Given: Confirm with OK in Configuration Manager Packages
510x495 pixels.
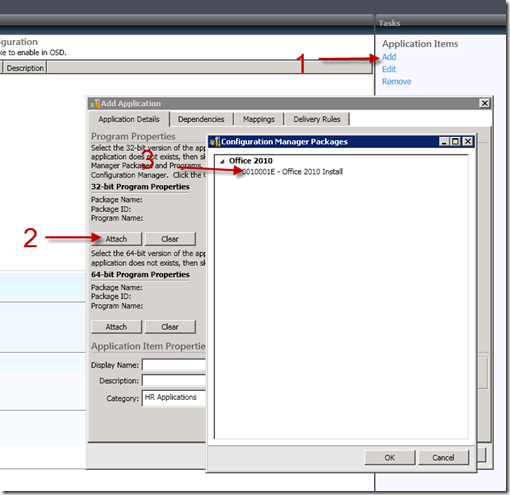Looking at the screenshot, I should [x=390, y=458].
